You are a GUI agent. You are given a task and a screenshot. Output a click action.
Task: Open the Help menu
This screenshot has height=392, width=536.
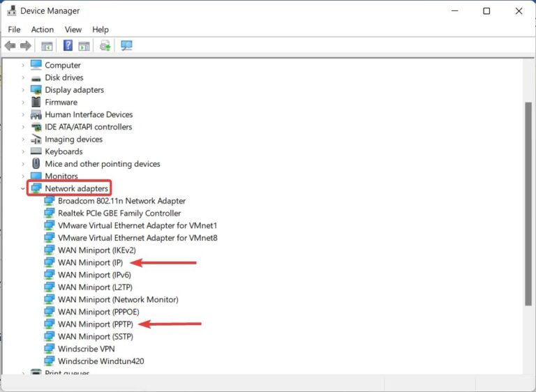click(100, 30)
